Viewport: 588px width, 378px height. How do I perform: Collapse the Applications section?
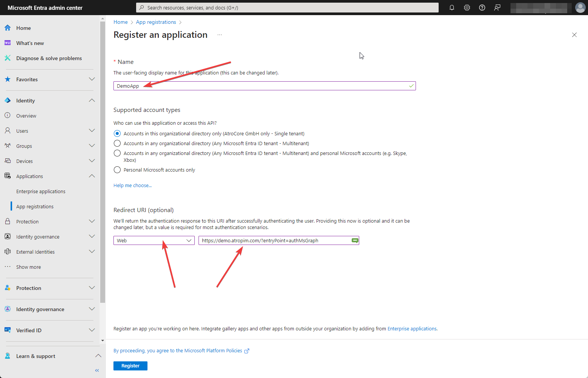tap(92, 176)
